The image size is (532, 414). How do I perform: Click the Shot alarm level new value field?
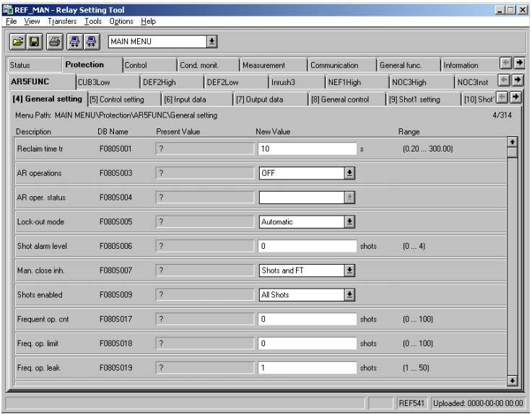(x=307, y=246)
